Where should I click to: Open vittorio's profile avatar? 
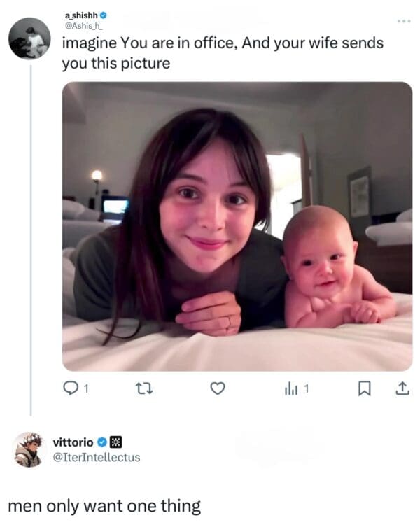click(x=29, y=449)
